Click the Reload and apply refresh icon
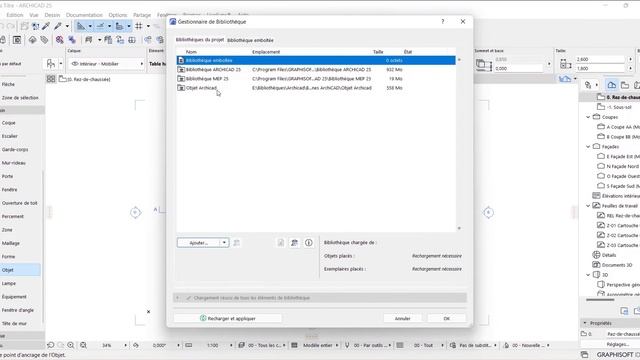 point(203,318)
